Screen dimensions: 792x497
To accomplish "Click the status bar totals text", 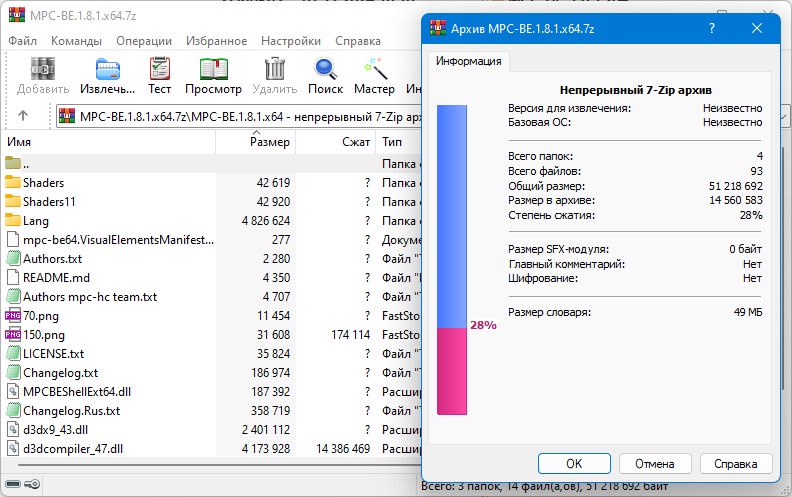I will pyautogui.click(x=544, y=486).
